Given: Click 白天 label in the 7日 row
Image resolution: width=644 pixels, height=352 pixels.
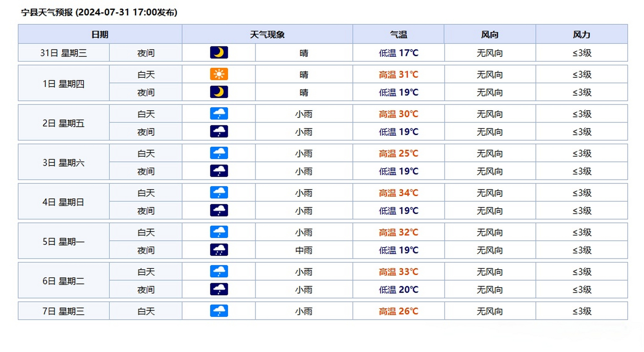Looking at the screenshot, I should point(146,311).
